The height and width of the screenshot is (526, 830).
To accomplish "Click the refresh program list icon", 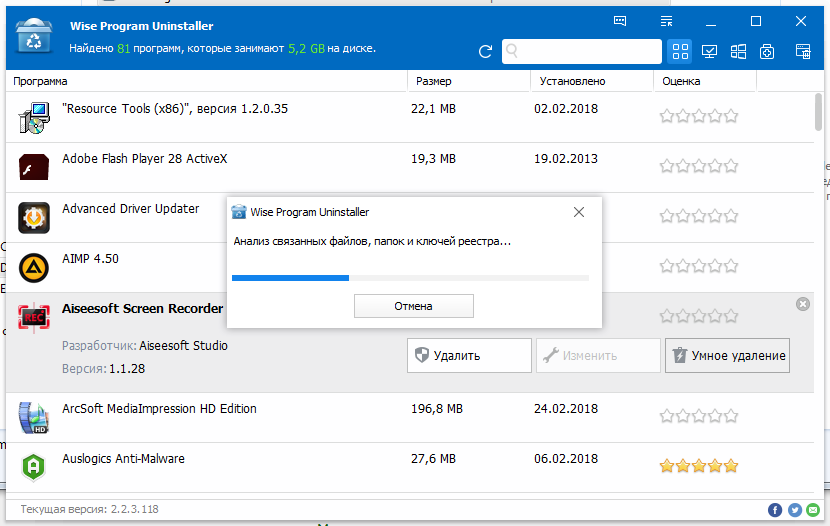I will tap(485, 51).
